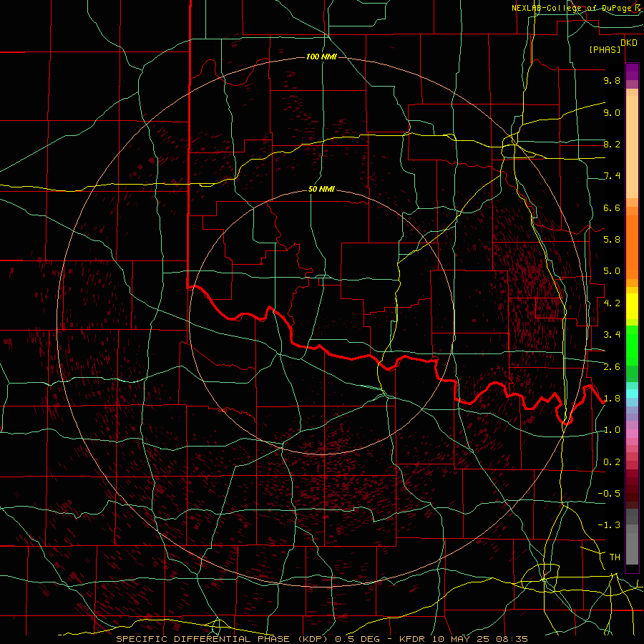Click the 6.6 scale label

[x=612, y=208]
